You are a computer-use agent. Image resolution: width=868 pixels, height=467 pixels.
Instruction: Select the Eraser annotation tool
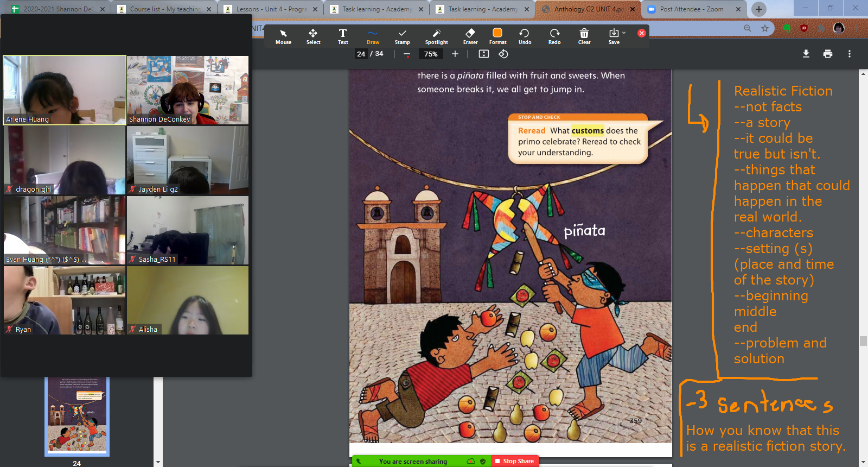(470, 36)
